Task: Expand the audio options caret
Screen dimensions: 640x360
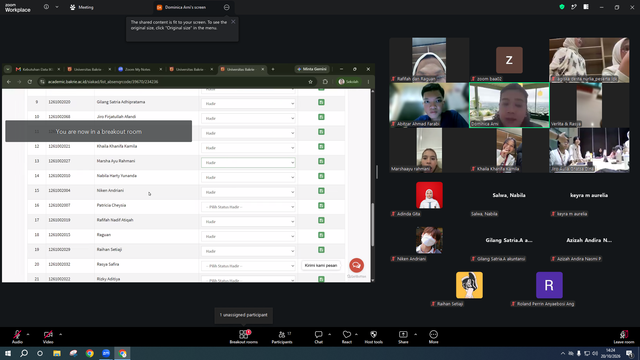Action: tap(28, 334)
